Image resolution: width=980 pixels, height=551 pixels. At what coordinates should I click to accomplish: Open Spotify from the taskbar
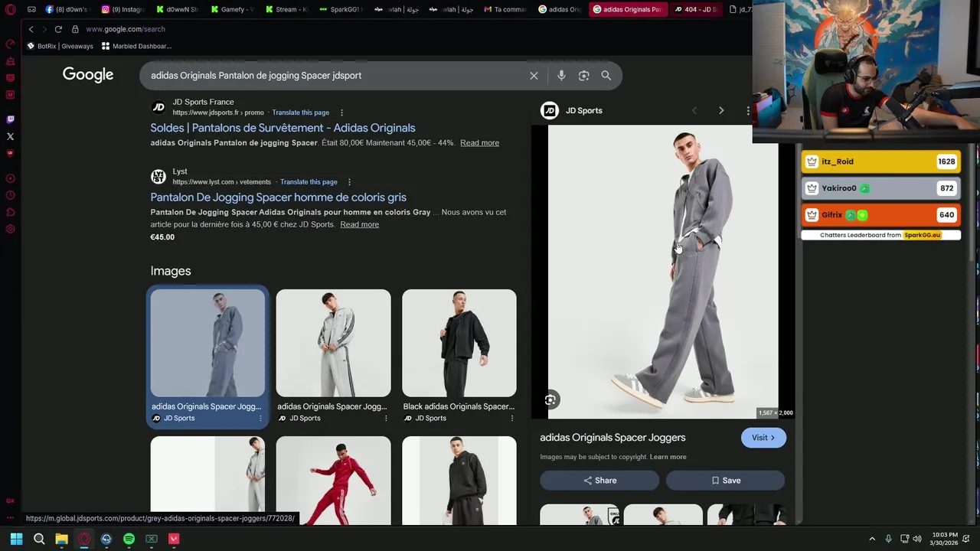(129, 539)
